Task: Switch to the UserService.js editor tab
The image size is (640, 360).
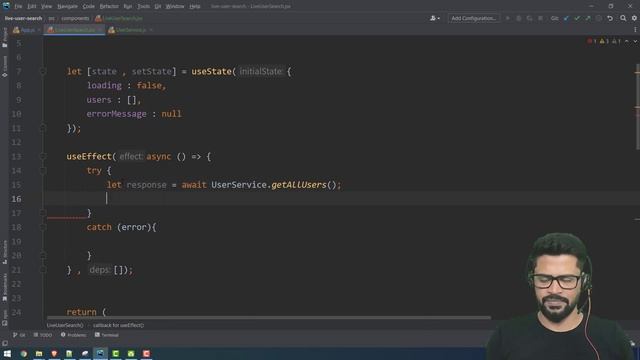Action: [x=130, y=30]
